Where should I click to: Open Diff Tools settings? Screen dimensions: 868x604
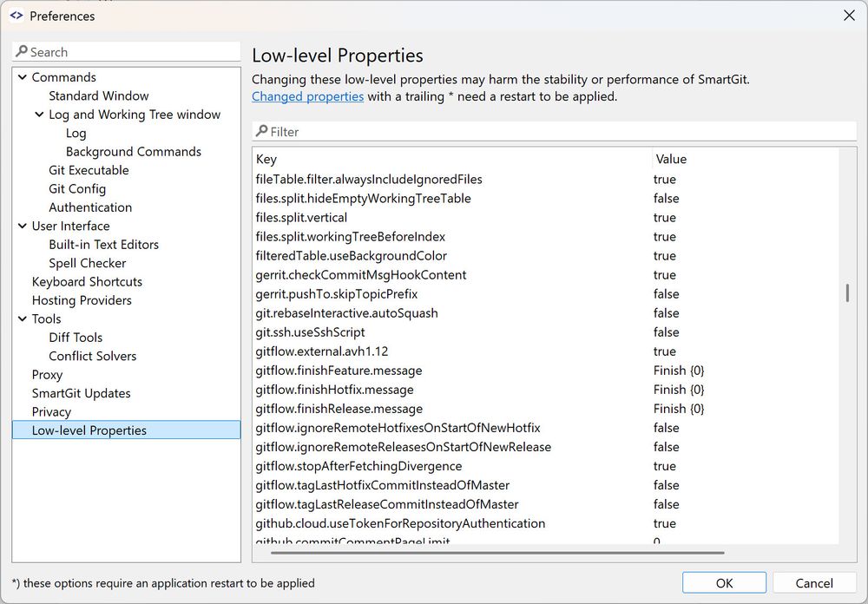(76, 338)
